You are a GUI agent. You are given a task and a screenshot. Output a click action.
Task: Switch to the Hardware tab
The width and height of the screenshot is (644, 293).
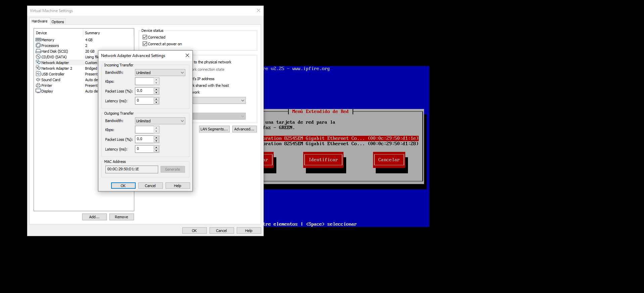point(40,21)
